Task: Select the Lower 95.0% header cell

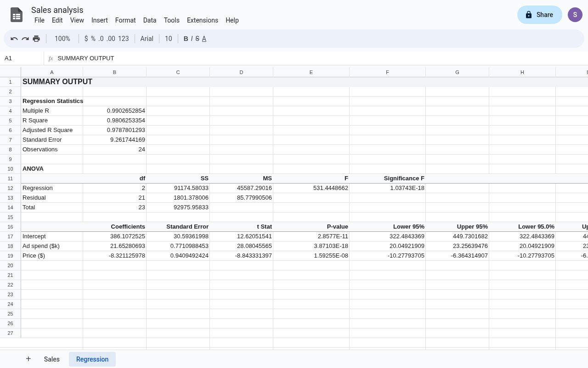Action: click(523, 227)
